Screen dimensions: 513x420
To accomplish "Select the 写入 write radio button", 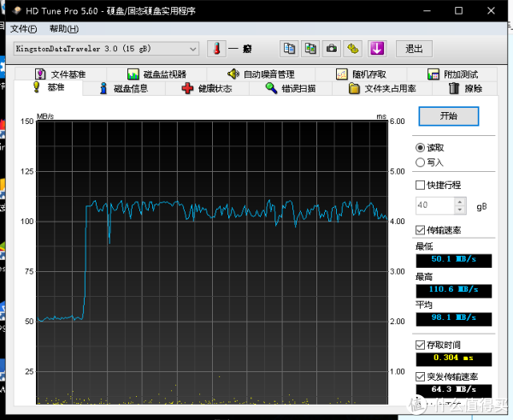I will click(420, 163).
